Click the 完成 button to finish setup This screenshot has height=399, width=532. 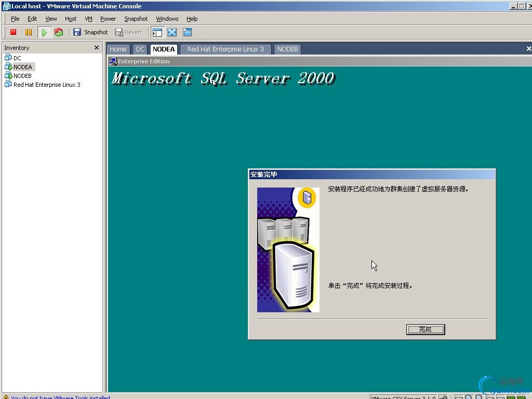pyautogui.click(x=425, y=329)
